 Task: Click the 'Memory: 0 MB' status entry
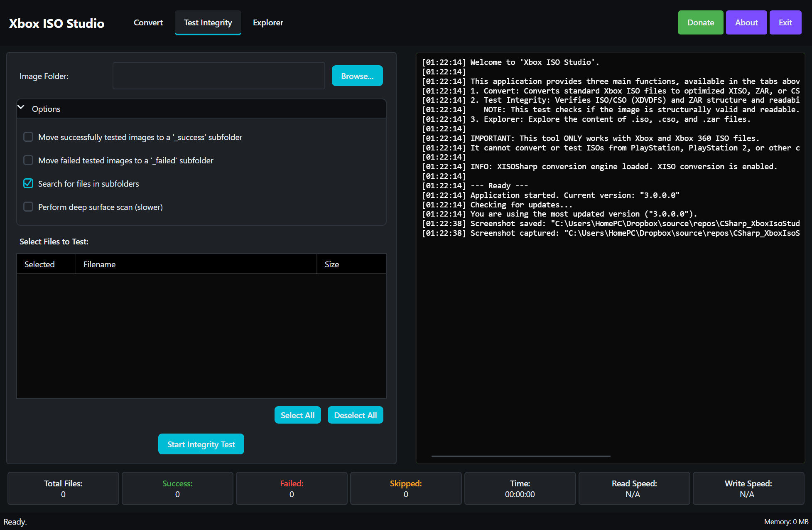pos(786,522)
